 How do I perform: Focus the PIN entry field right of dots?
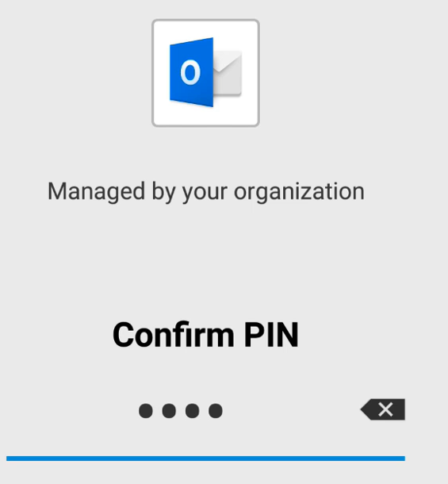pyautogui.click(x=290, y=411)
